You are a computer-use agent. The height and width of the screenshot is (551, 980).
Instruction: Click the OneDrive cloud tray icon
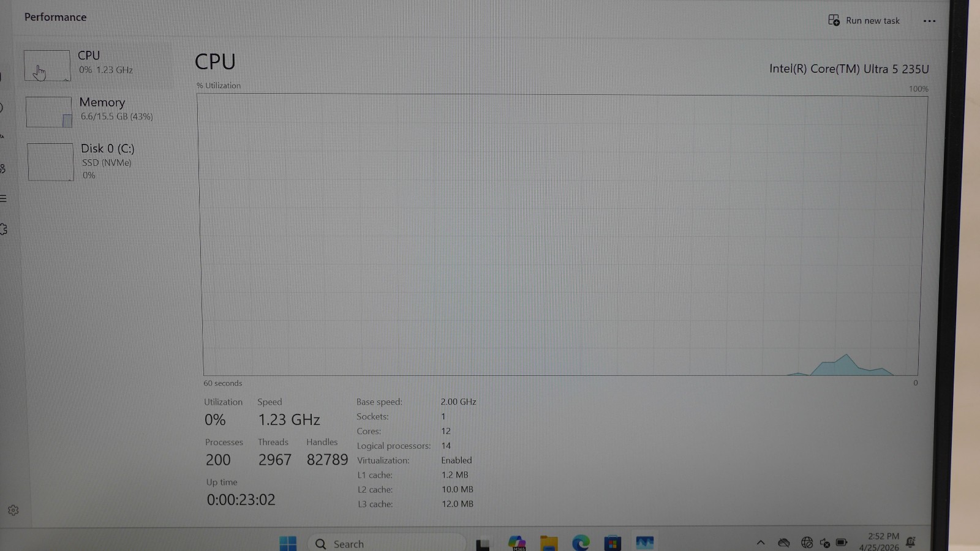[x=783, y=542]
